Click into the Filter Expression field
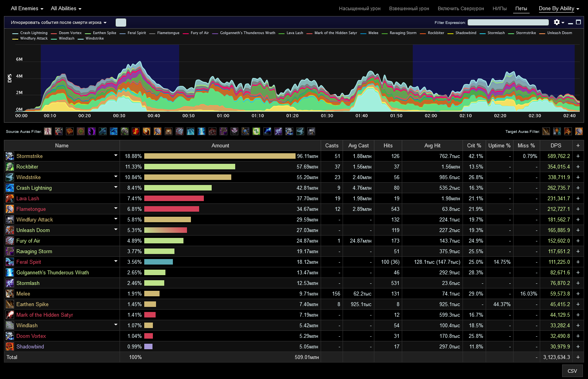 point(508,22)
